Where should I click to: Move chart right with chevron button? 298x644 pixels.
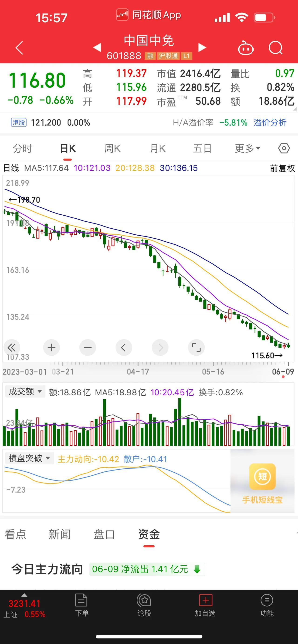(x=160, y=347)
